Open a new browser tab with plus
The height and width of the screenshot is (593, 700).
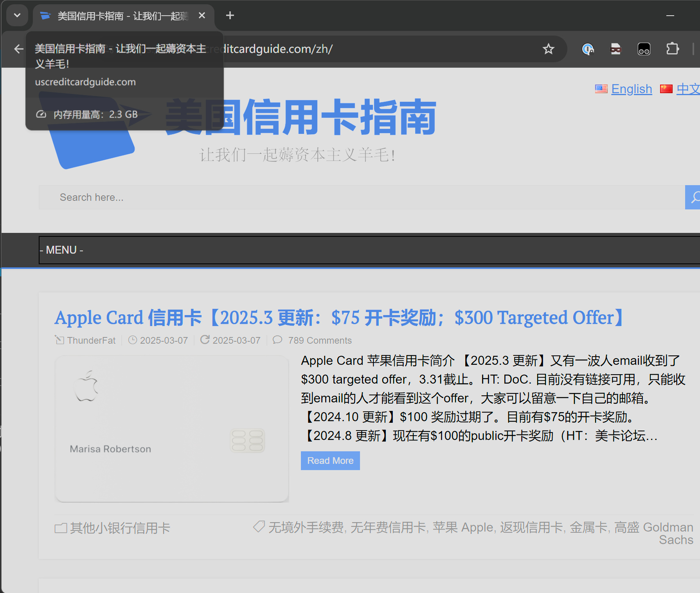click(x=230, y=16)
